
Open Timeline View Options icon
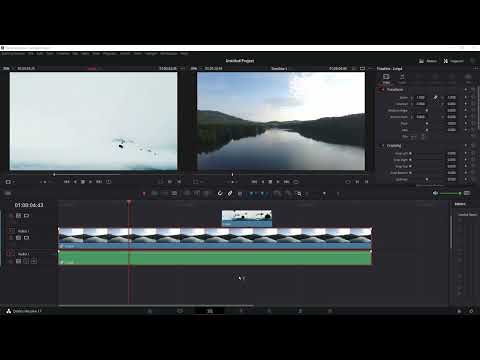7,193
